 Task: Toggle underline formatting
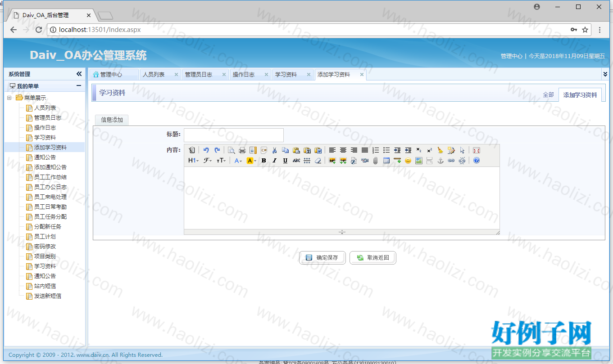(x=286, y=161)
